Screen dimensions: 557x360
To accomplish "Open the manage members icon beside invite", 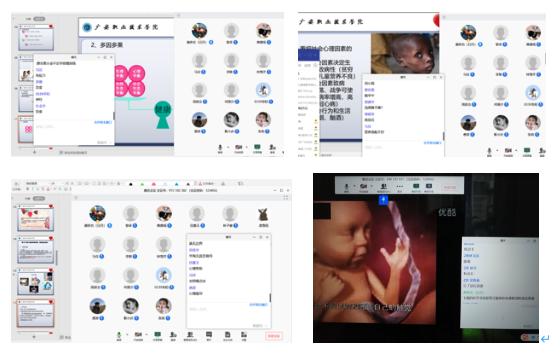I will (190, 335).
